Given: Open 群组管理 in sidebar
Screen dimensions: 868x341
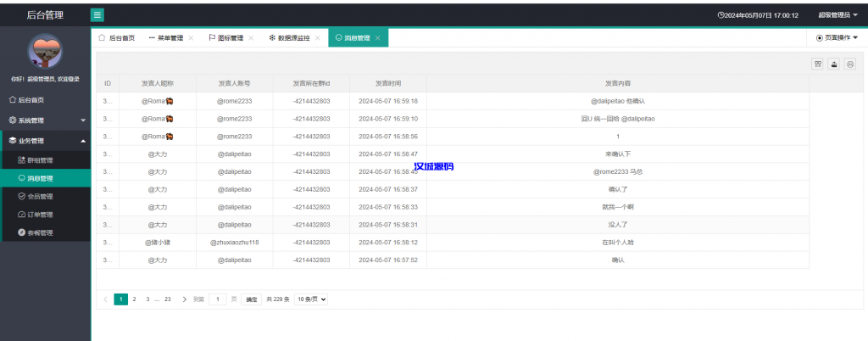Looking at the screenshot, I should (x=41, y=160).
